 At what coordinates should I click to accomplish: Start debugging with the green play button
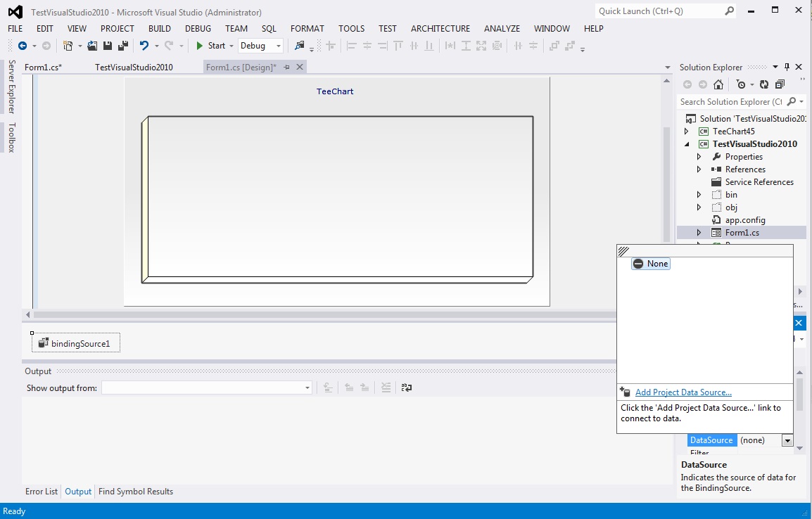point(199,46)
